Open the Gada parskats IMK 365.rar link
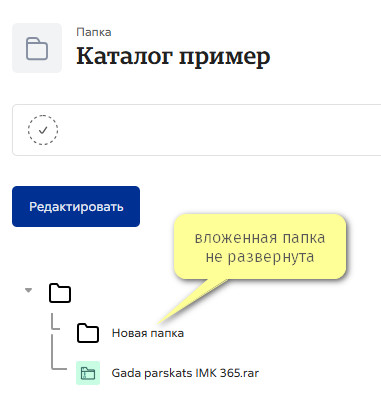Viewport: 381px width, 414px height. (185, 373)
